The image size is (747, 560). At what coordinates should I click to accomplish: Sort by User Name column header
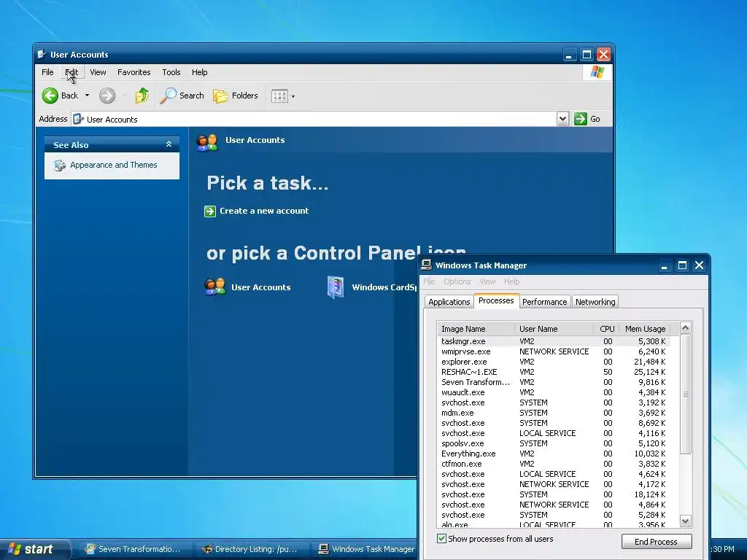pos(554,329)
